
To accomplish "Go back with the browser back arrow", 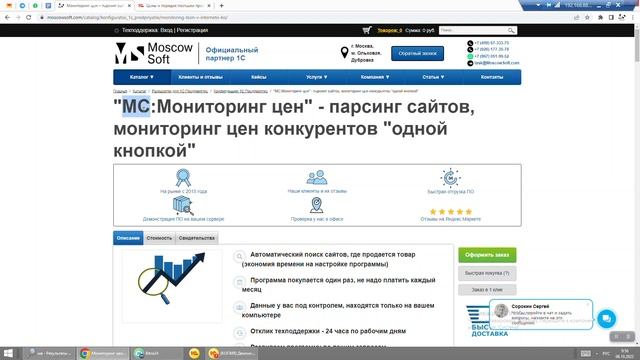I will pyautogui.click(x=7, y=18).
